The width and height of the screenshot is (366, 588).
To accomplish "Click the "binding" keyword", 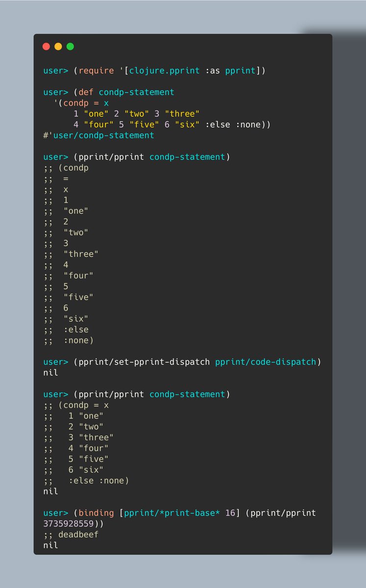I will point(97,513).
